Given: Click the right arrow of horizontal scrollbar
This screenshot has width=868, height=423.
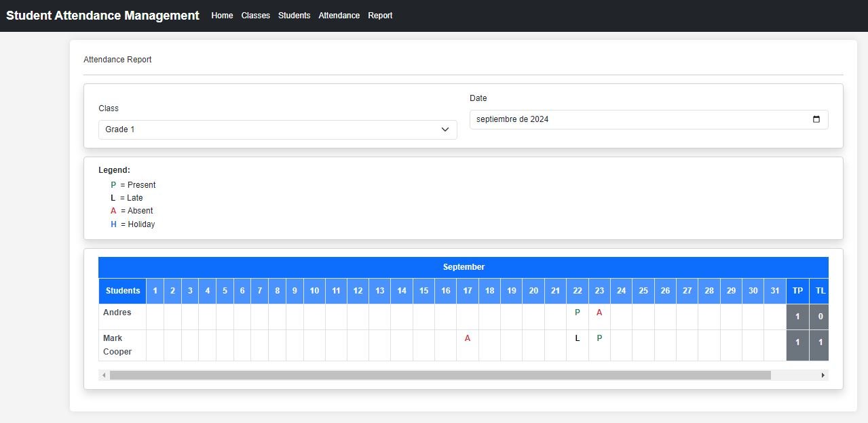Looking at the screenshot, I should (x=823, y=375).
